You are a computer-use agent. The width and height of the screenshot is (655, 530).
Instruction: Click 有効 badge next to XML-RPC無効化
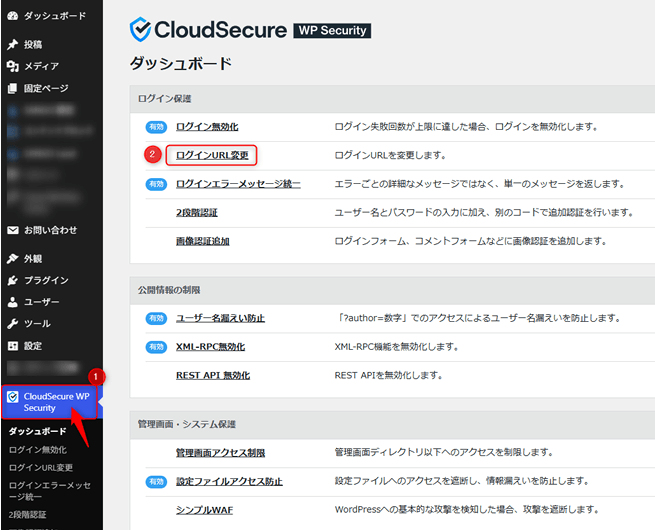[x=156, y=347]
